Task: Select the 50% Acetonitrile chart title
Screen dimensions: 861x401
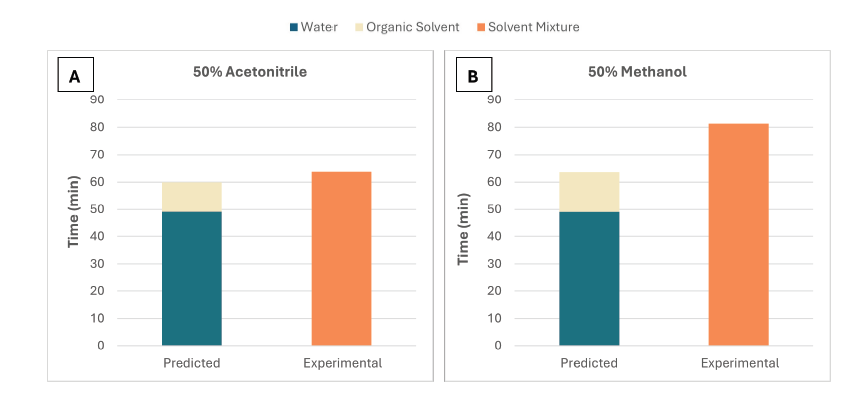Action: [250, 72]
